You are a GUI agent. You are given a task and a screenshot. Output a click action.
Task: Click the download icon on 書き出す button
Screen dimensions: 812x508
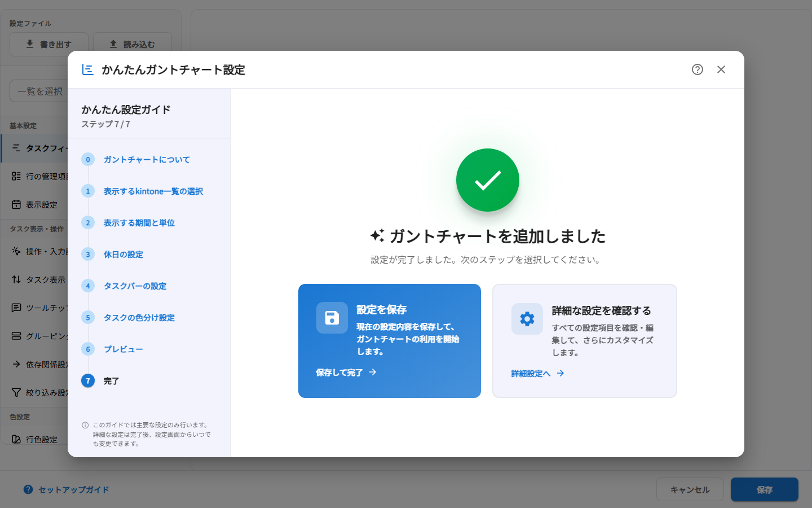[30, 44]
